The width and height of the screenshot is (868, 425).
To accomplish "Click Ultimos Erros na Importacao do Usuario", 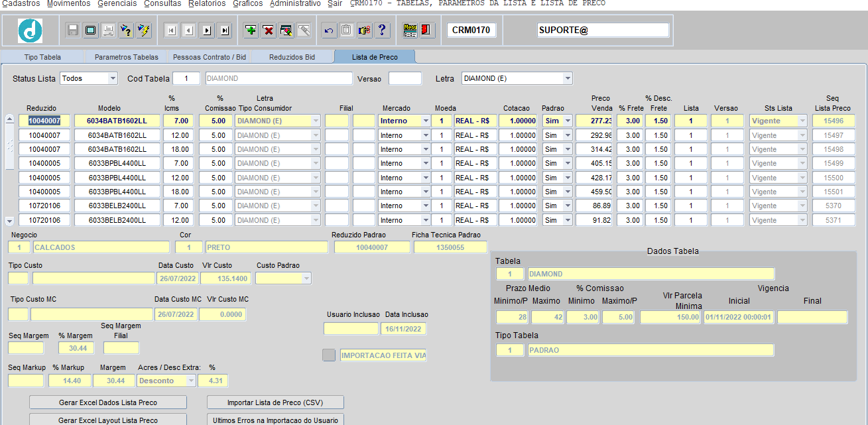I will [275, 420].
